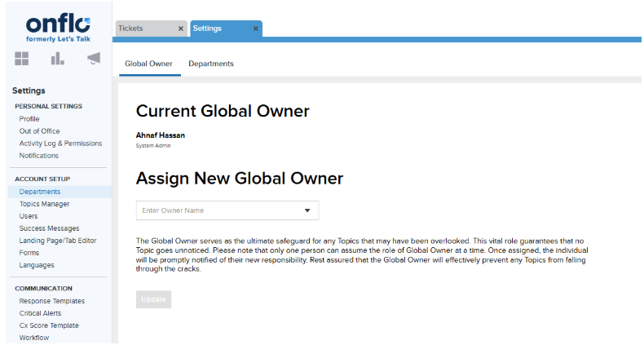Open the Users settings page

[x=29, y=216]
